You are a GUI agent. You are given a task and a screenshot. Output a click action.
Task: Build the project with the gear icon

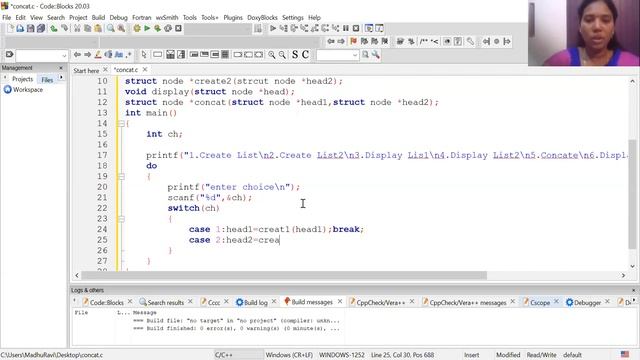137,28
